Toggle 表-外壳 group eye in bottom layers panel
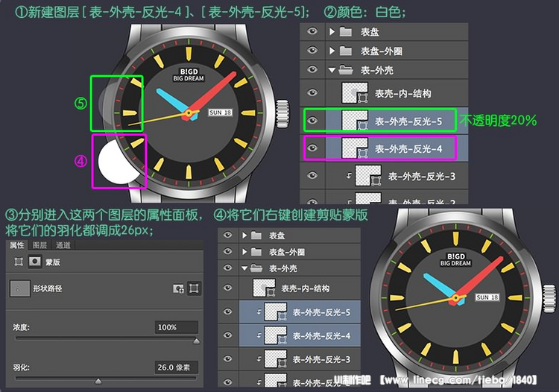Screen dimensions: 559x392 [x=227, y=268]
